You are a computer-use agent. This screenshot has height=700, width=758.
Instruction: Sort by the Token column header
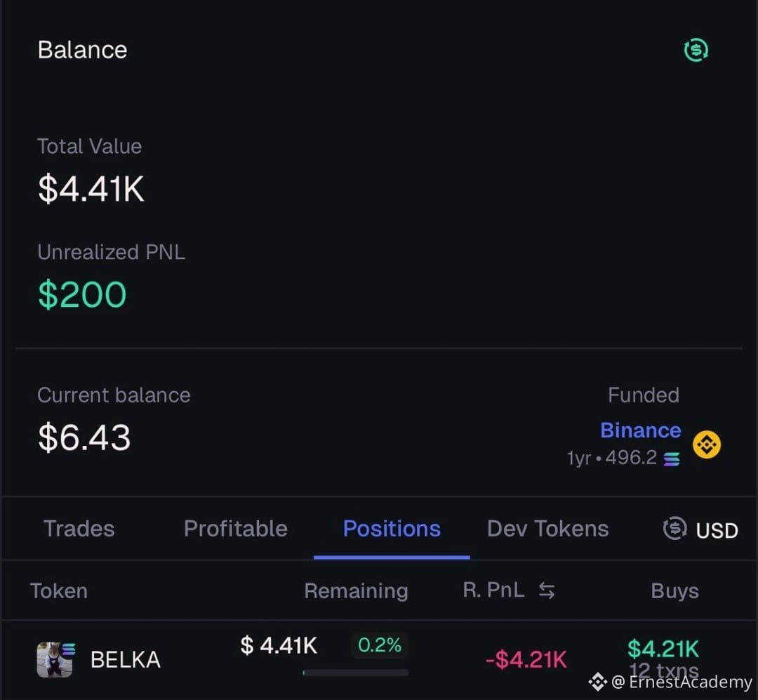pyautogui.click(x=59, y=590)
